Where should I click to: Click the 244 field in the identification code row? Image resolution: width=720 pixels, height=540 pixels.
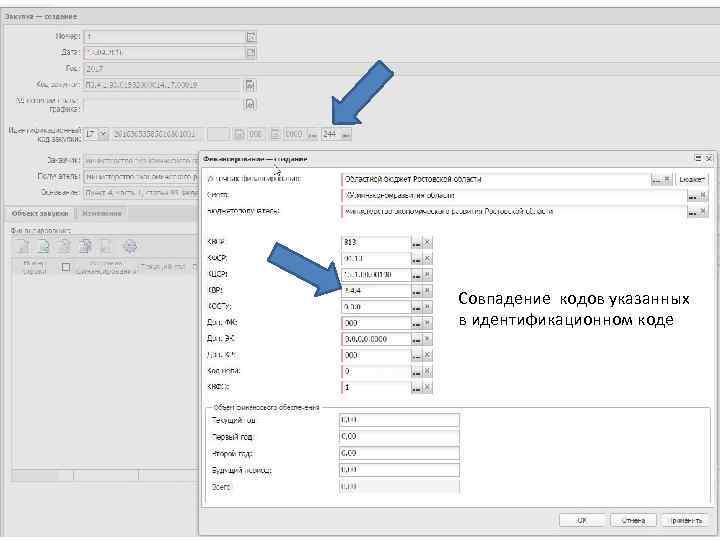tap(331, 134)
